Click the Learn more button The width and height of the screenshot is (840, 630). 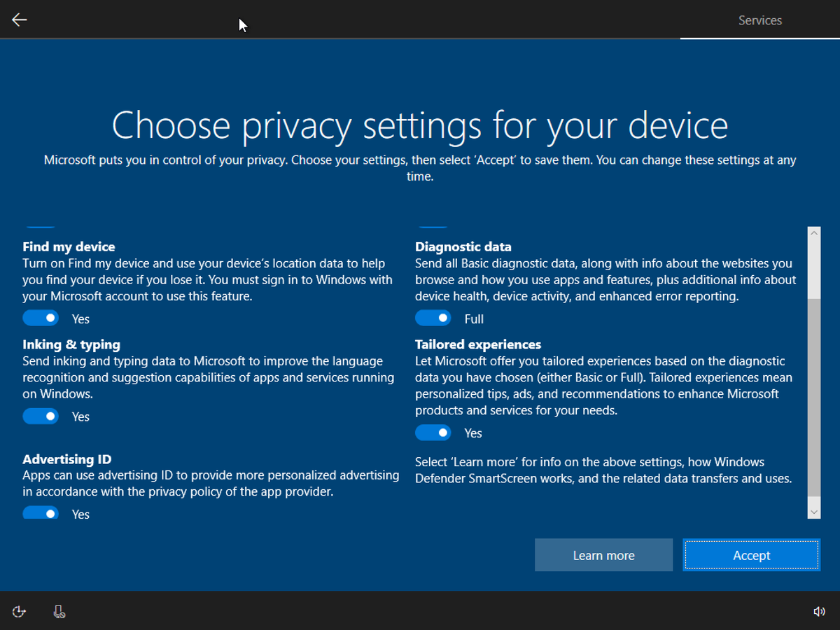pyautogui.click(x=603, y=555)
